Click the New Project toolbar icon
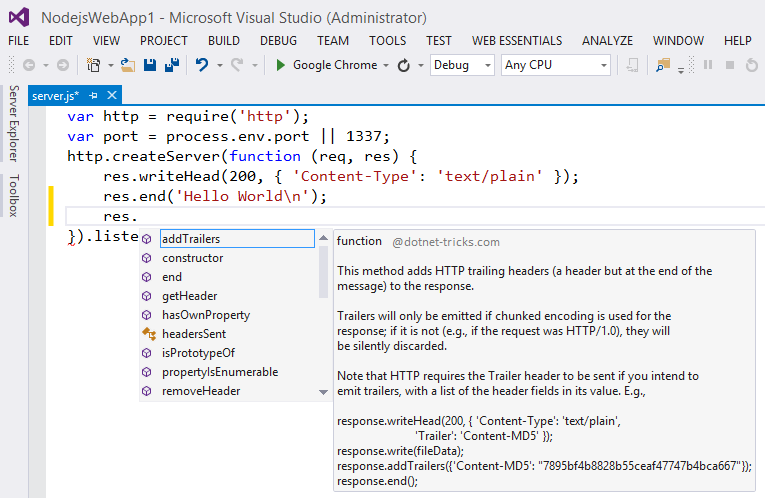The height and width of the screenshot is (498, 765). tap(93, 65)
